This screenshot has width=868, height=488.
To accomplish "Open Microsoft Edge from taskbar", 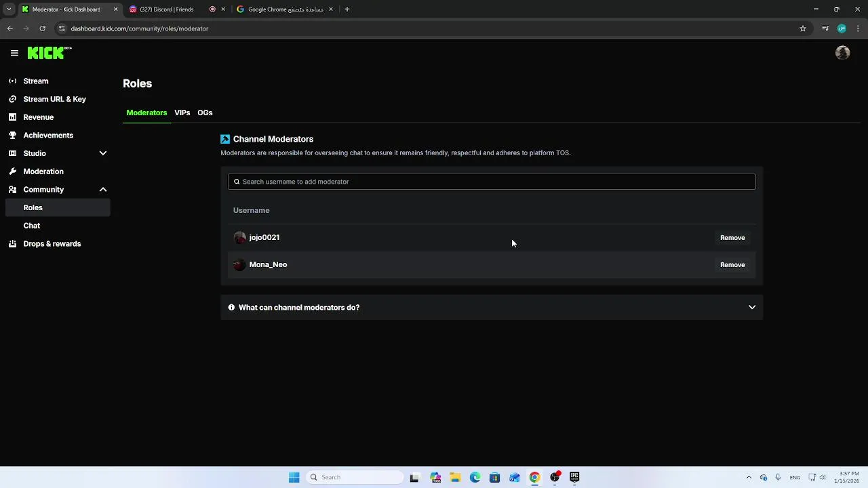I will 475,477.
